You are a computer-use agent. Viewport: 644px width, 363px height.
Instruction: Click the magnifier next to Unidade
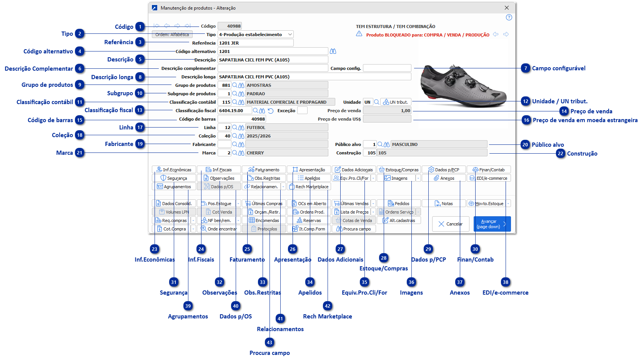coord(377,102)
